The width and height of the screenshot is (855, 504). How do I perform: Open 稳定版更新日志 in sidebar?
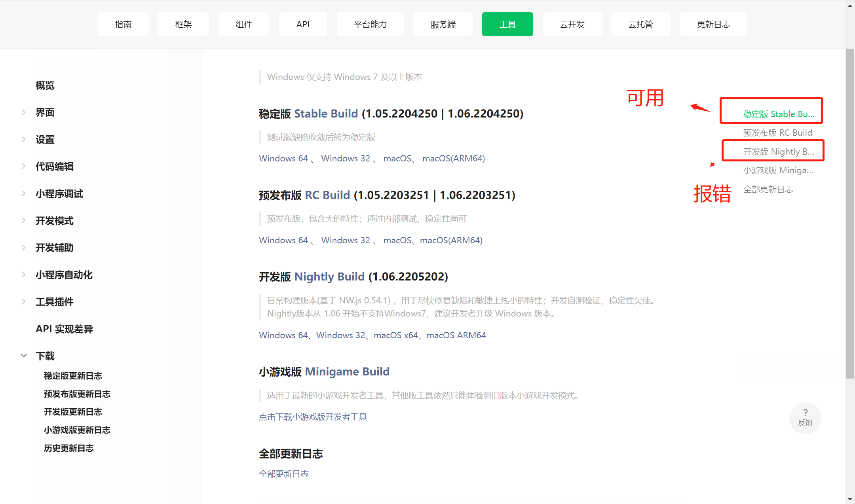pyautogui.click(x=73, y=376)
